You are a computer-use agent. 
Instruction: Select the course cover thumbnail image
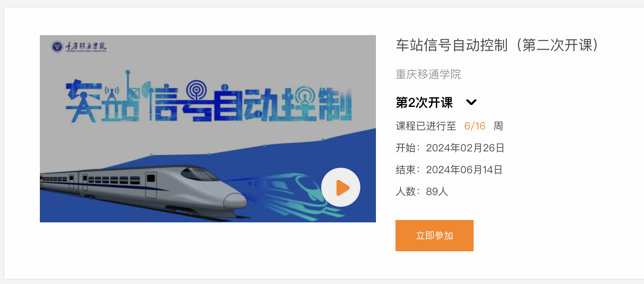208,129
